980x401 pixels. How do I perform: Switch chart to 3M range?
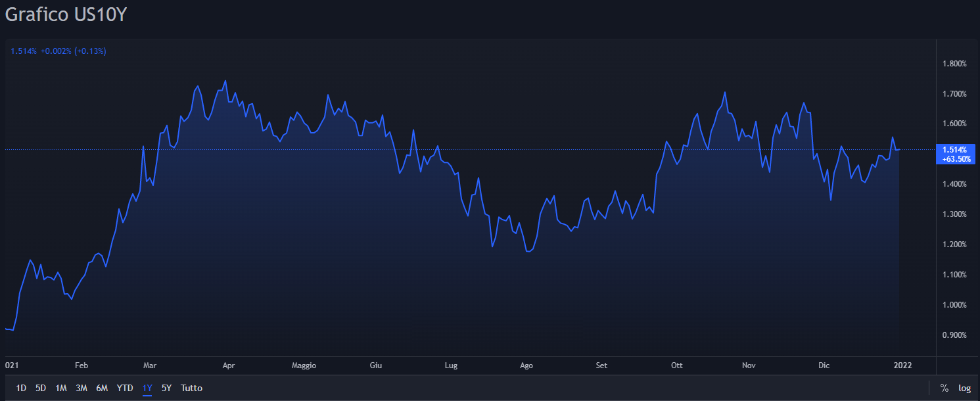(82, 388)
